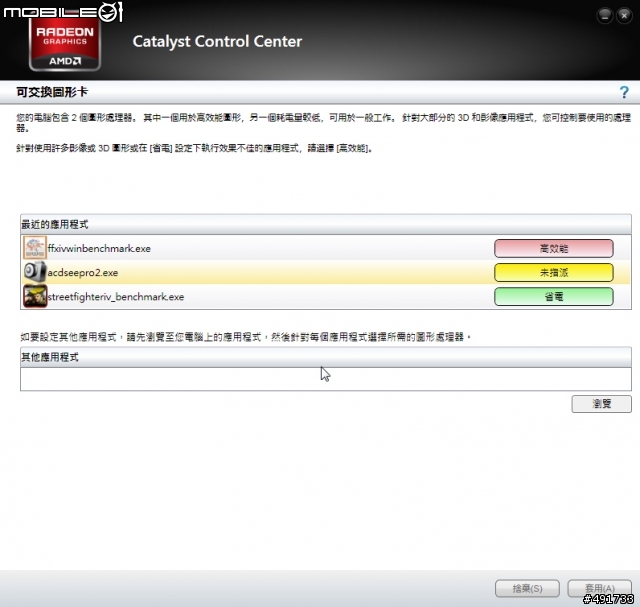Click the 捨棄(S) discard button
640x607 pixels.
coord(527,589)
